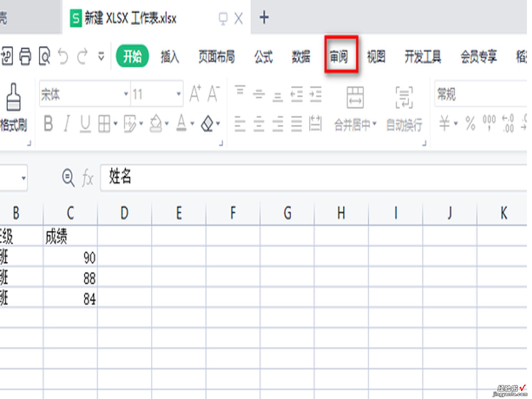Switch to 开始 tab
The width and height of the screenshot is (532, 399).
pyautogui.click(x=132, y=56)
